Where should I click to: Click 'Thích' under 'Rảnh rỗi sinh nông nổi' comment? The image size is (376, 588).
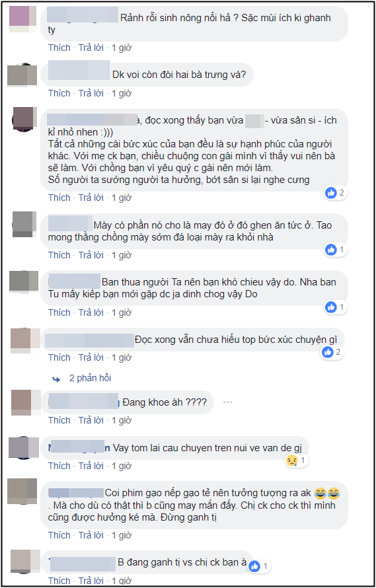click(59, 48)
